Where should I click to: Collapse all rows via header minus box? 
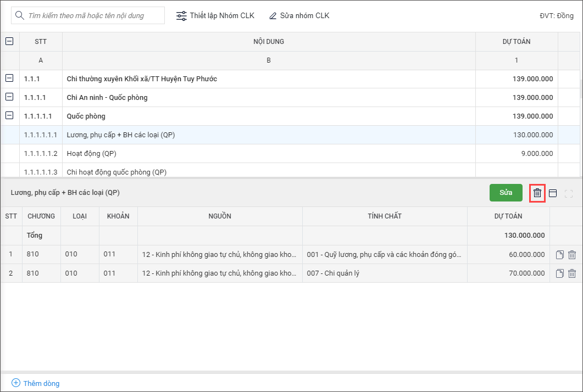pos(9,41)
